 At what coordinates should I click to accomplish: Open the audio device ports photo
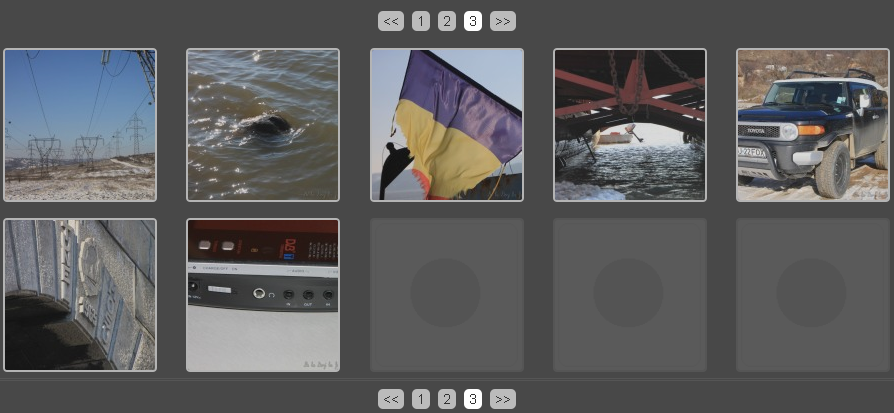(263, 295)
